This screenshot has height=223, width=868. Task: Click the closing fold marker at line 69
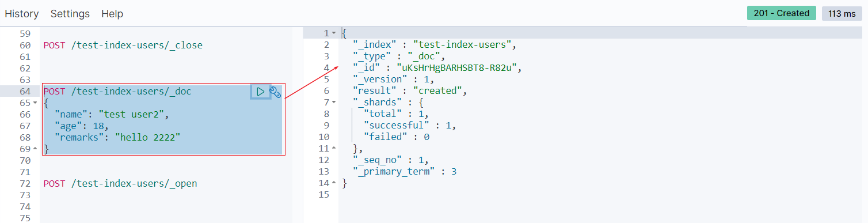35,149
